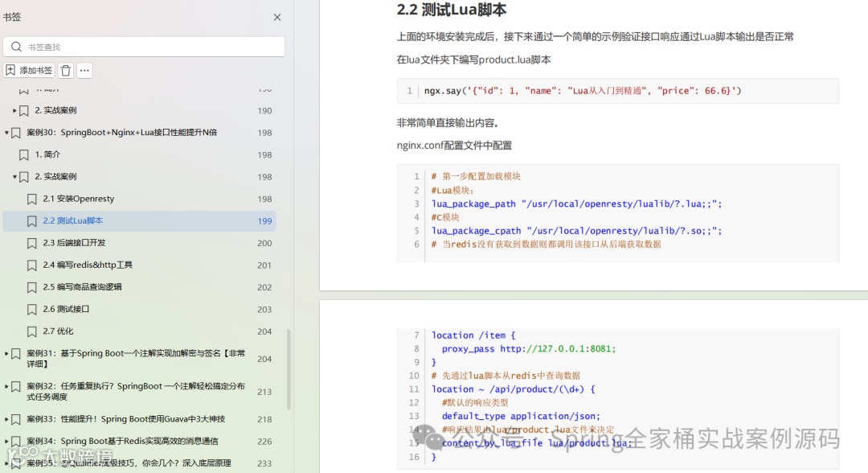Expand the '2. 实战案例' row at page 190
The height and width of the screenshot is (473, 868).
pyautogui.click(x=14, y=110)
